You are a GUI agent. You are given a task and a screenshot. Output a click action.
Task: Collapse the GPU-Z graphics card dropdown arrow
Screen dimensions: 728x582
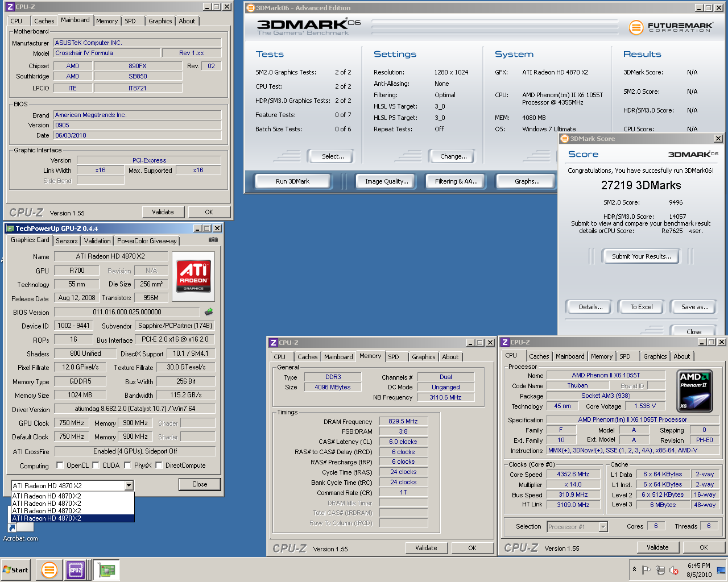(129, 485)
